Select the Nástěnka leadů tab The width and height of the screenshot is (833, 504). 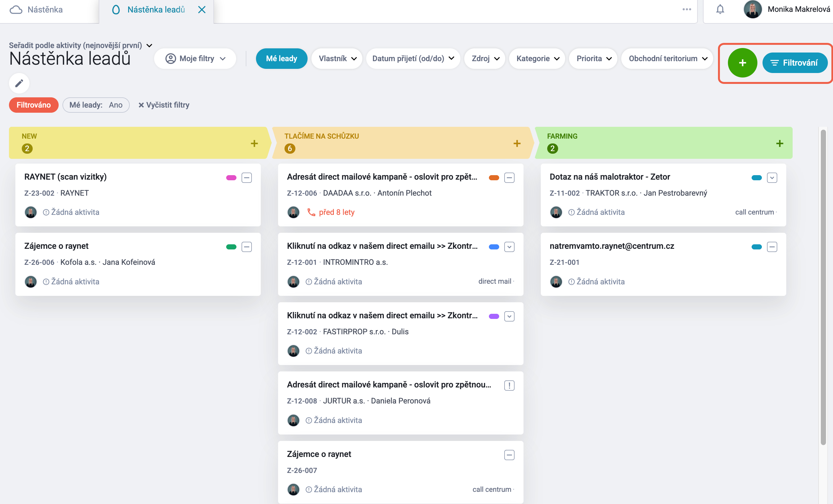click(x=156, y=10)
